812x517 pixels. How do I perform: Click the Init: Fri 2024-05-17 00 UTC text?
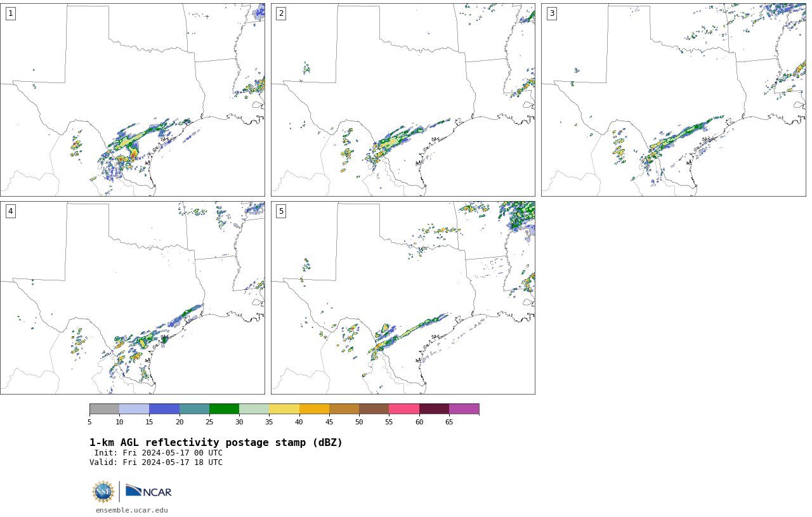click(159, 453)
